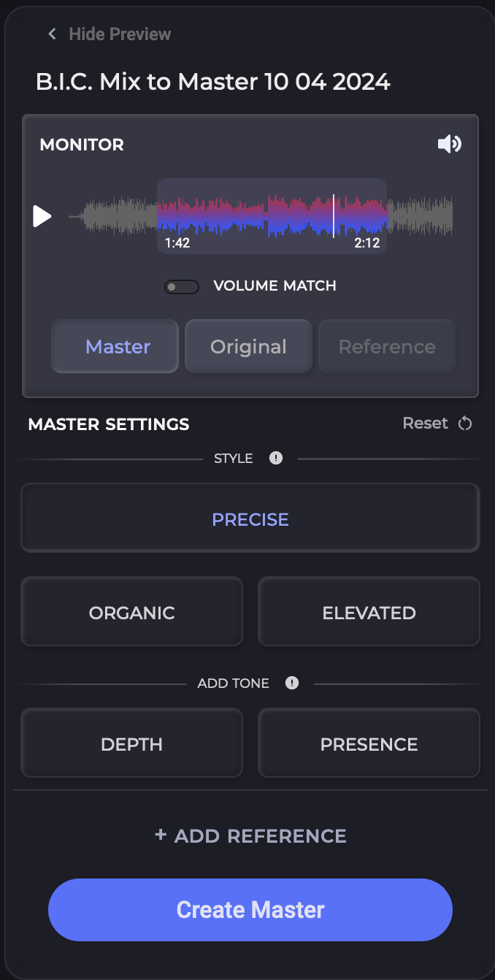Reset master settings using the circular arrow icon

click(x=465, y=423)
